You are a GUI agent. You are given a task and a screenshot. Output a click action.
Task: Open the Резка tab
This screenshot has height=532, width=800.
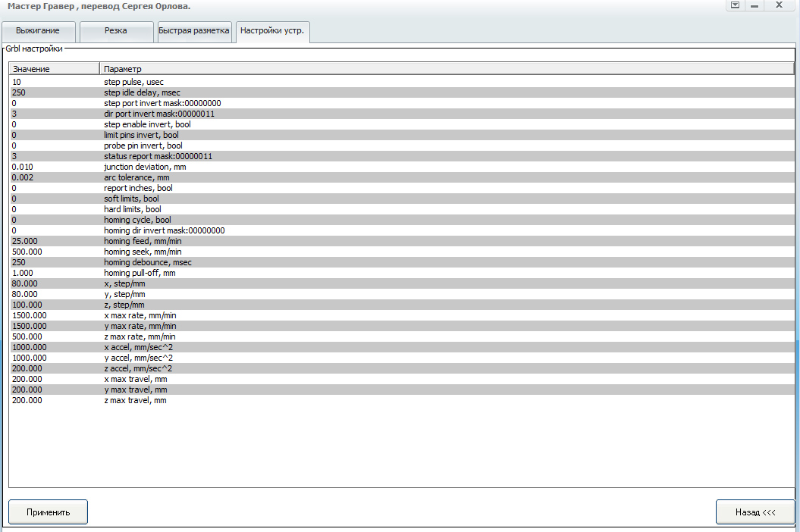116,31
